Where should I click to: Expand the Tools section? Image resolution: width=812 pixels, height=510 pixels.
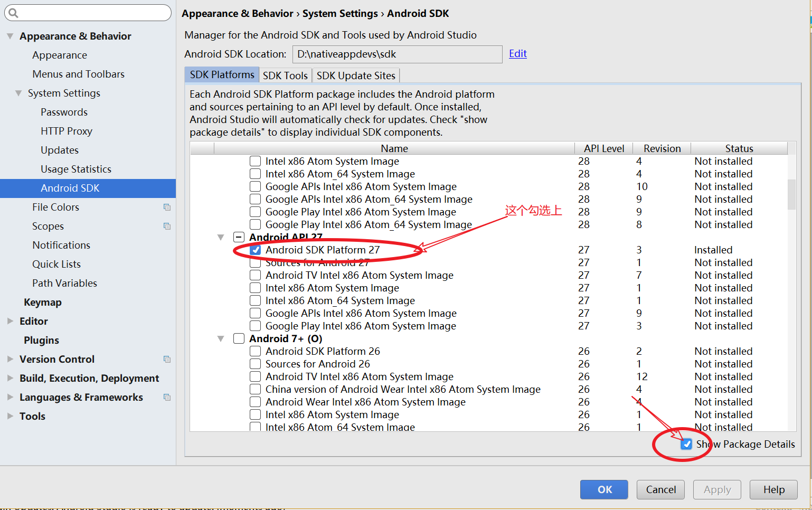[x=10, y=416]
